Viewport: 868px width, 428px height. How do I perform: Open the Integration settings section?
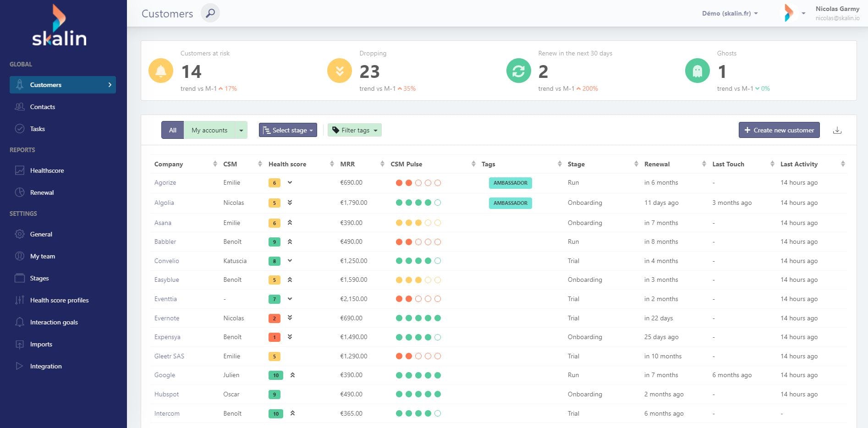(46, 366)
